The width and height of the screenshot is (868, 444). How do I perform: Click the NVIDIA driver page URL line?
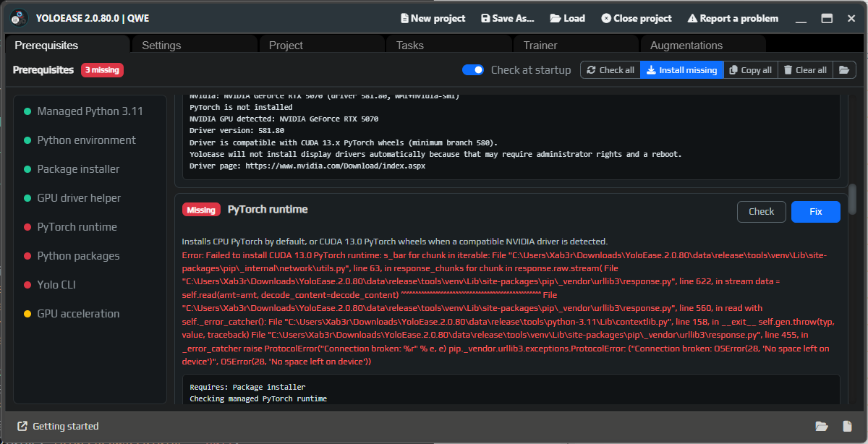[307, 166]
